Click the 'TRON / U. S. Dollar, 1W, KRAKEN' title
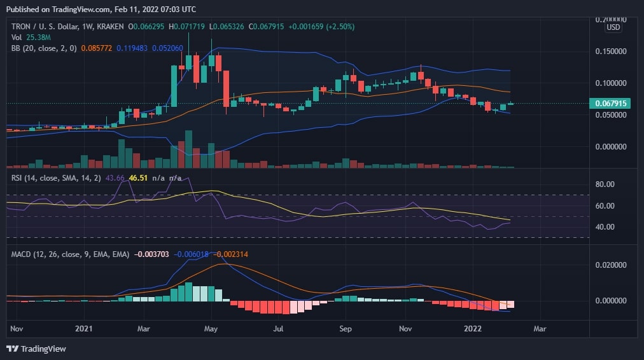The height and width of the screenshot is (360, 644). click(67, 27)
